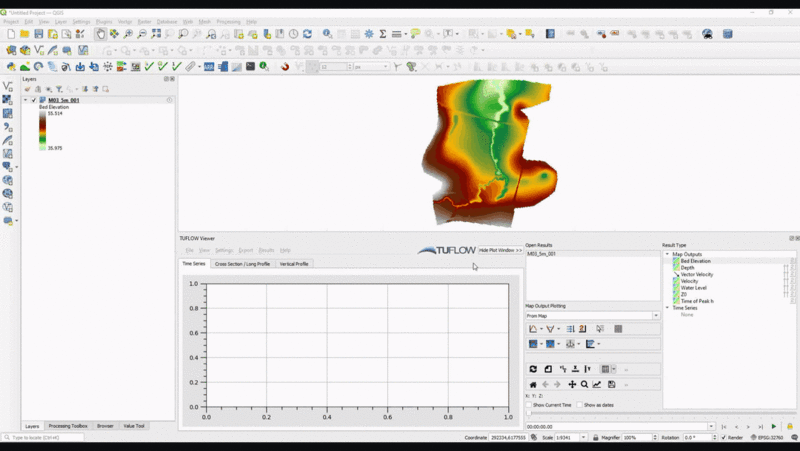Image resolution: width=800 pixels, height=451 pixels.
Task: Click the plot pan cross-arrows icon
Action: tap(572, 384)
